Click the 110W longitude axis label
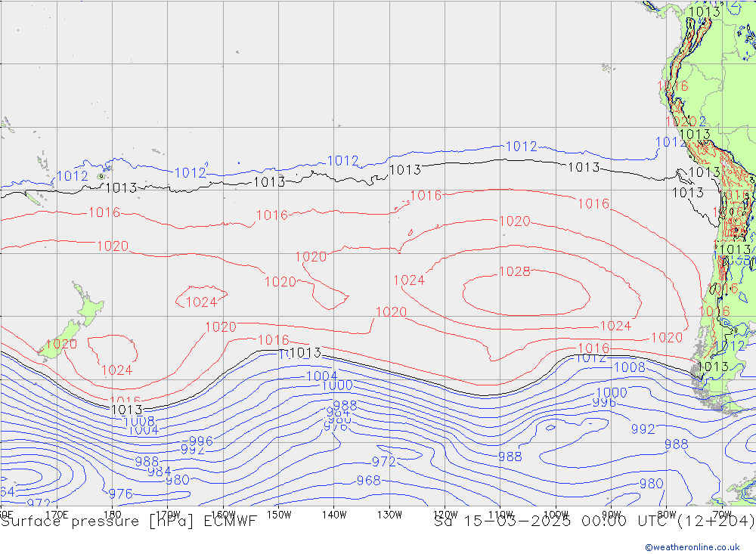This screenshot has height=554, width=756. pyautogui.click(x=500, y=515)
